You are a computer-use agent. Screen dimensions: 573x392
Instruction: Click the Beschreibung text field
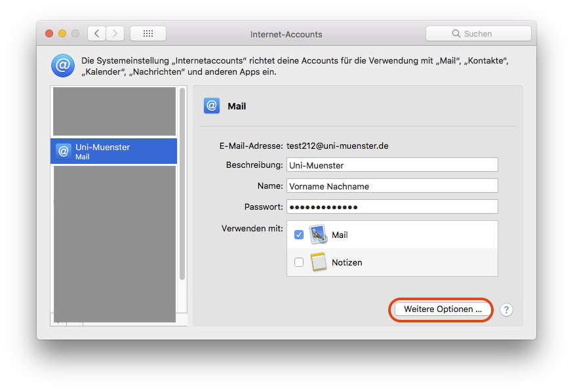pyautogui.click(x=391, y=165)
